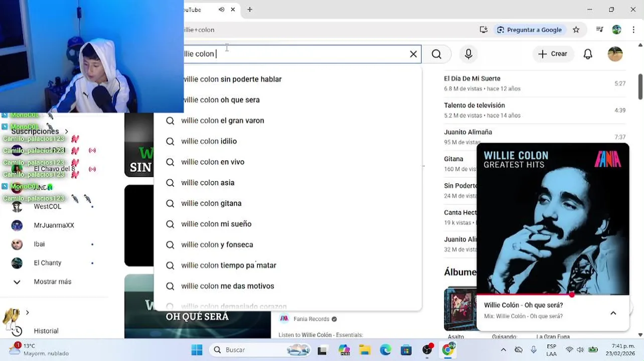Start voice search with microphone icon
644x361 pixels.
tap(468, 54)
